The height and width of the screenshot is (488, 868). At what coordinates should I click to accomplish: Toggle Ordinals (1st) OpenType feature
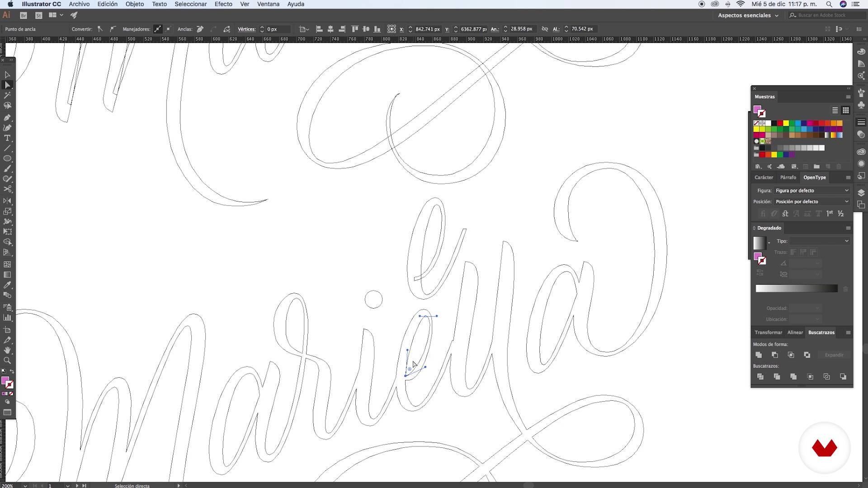pyautogui.click(x=830, y=213)
